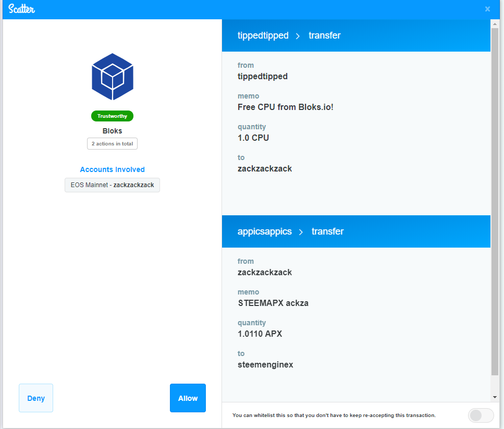
Task: Click the scrollbar down arrow
Action: [495, 397]
